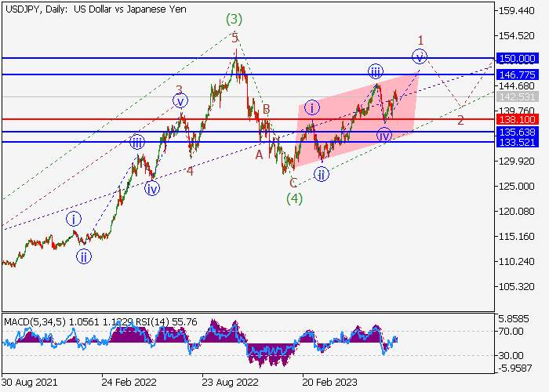Image resolution: width=549 pixels, height=392 pixels.
Task: Select the circled iii label above the pink channel
Action: click(376, 71)
